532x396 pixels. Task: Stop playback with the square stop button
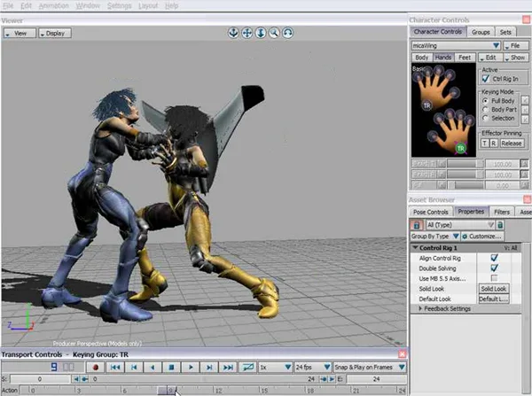[171, 367]
